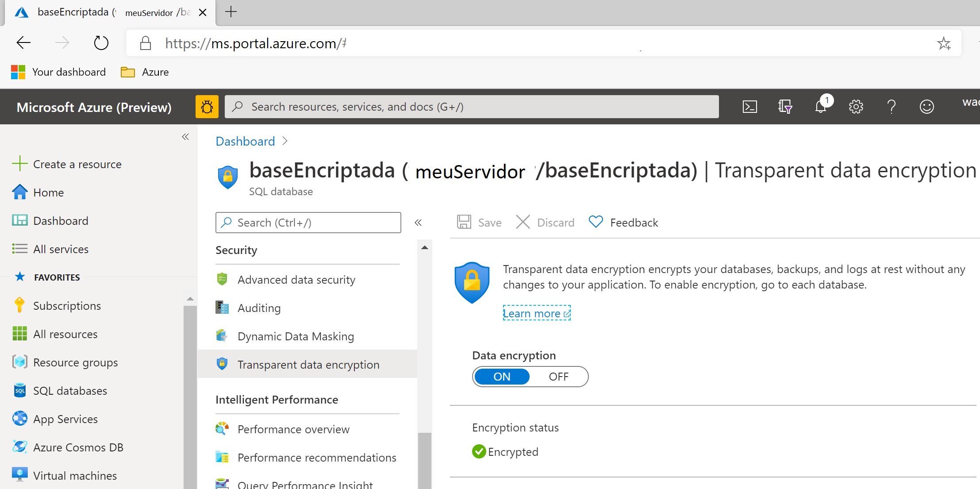Open SQL databases in favorites

60,391
